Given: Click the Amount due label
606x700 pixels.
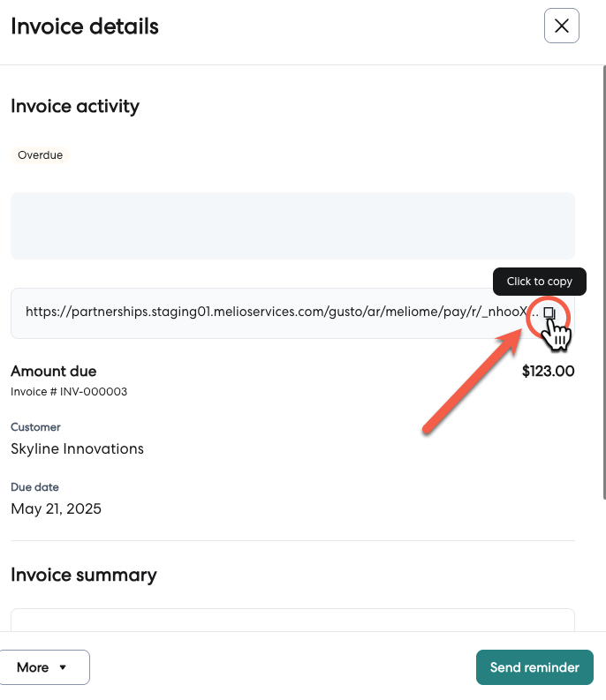Looking at the screenshot, I should [54, 372].
